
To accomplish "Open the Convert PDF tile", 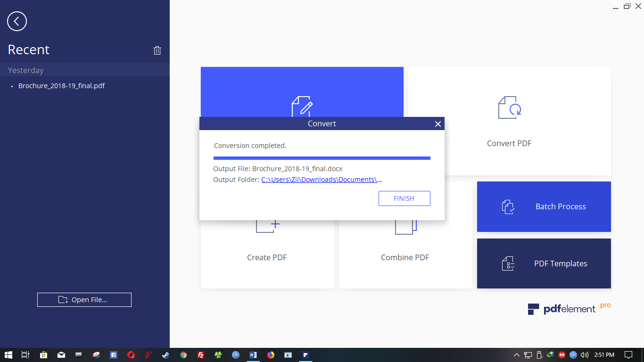I will 509,121.
